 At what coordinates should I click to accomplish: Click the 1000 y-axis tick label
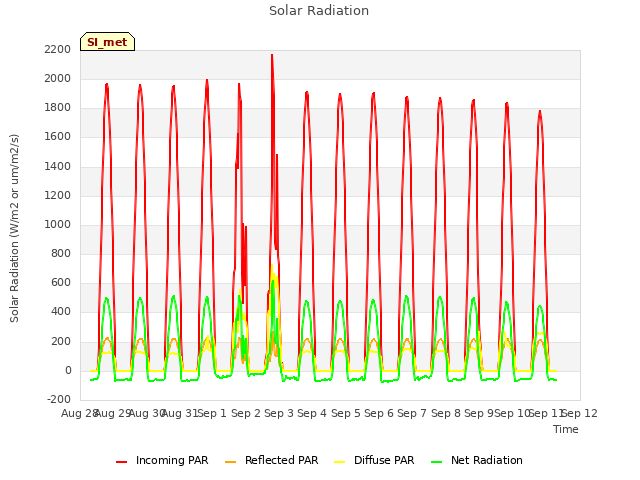(x=58, y=224)
